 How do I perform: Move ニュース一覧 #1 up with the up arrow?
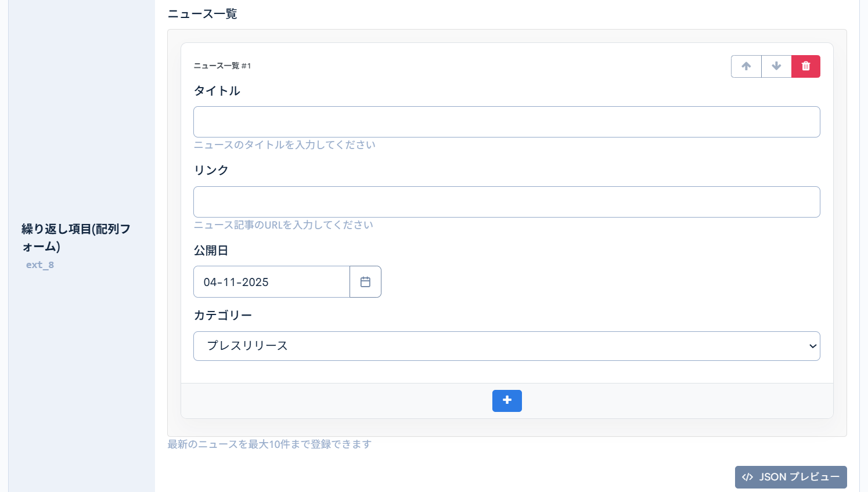[x=746, y=66]
